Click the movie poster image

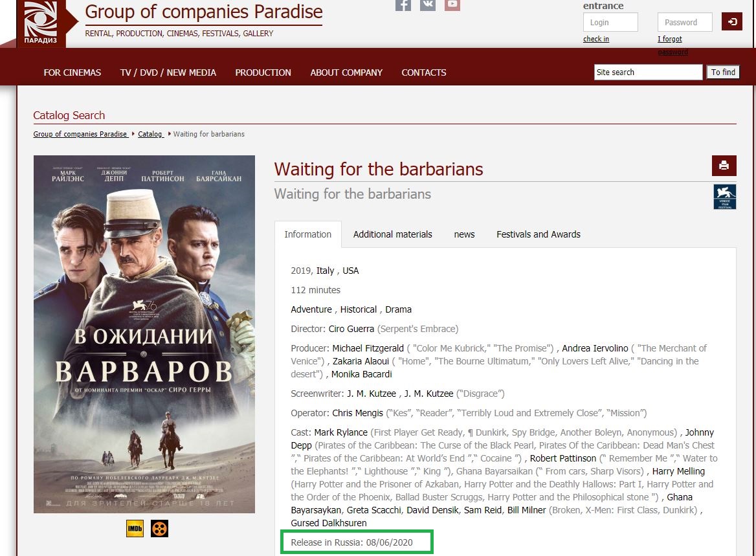[144, 334]
